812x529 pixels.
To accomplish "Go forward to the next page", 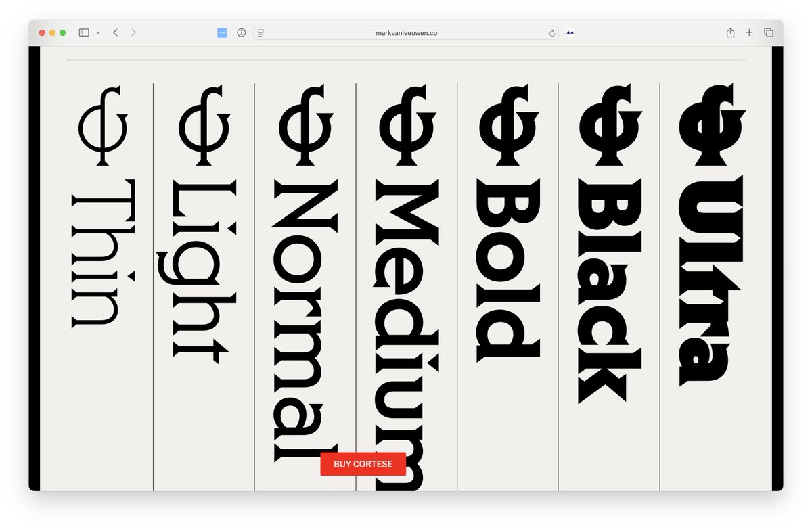I will (133, 32).
